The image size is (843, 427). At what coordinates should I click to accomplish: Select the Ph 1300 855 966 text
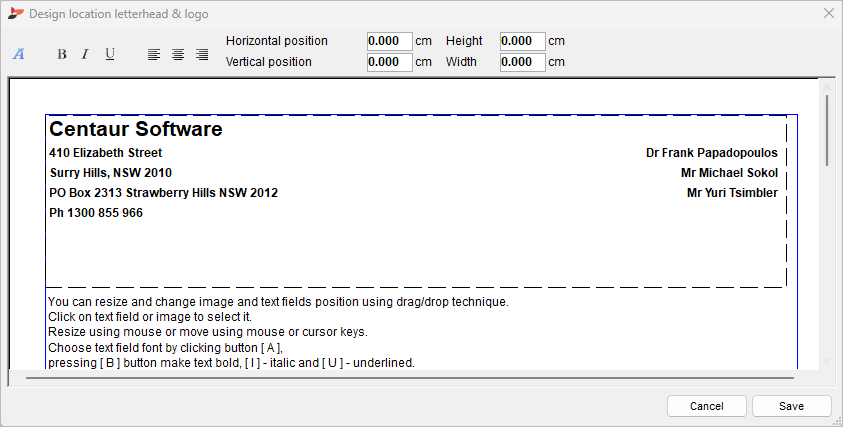click(96, 212)
